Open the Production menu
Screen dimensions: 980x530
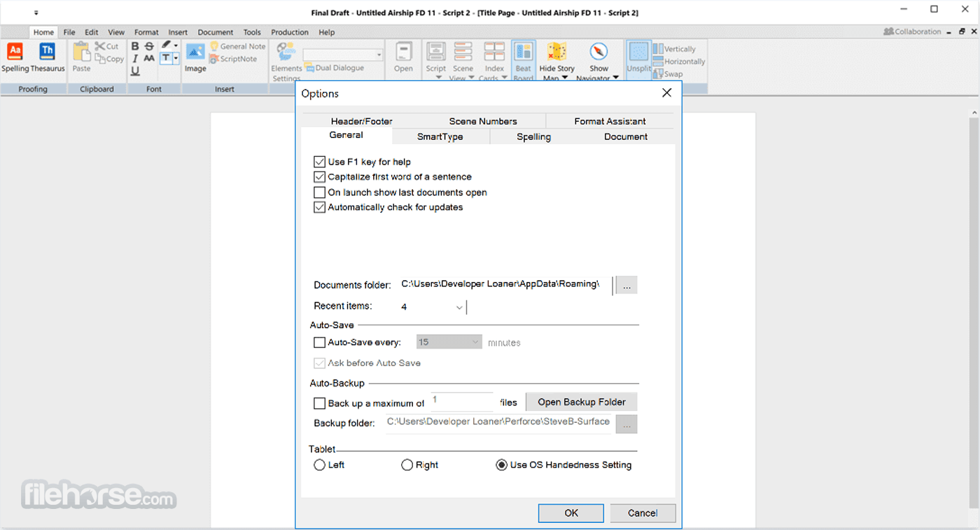(290, 32)
